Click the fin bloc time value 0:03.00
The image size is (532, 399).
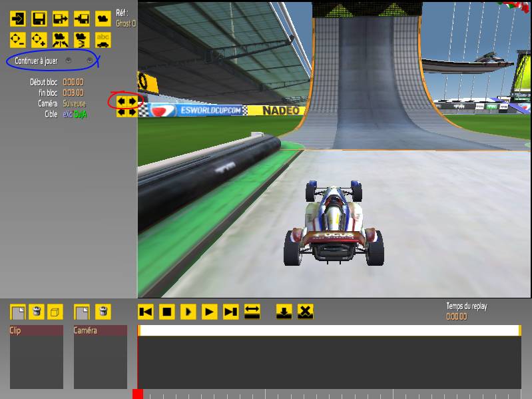pos(73,93)
